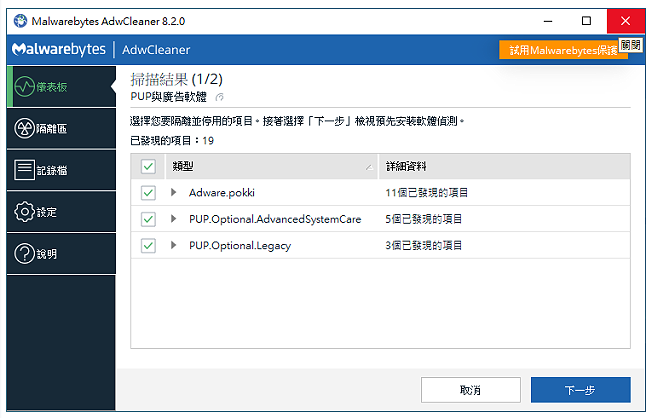Click the 下一步 next button
Image resolution: width=667 pixels, height=418 pixels.
581,390
